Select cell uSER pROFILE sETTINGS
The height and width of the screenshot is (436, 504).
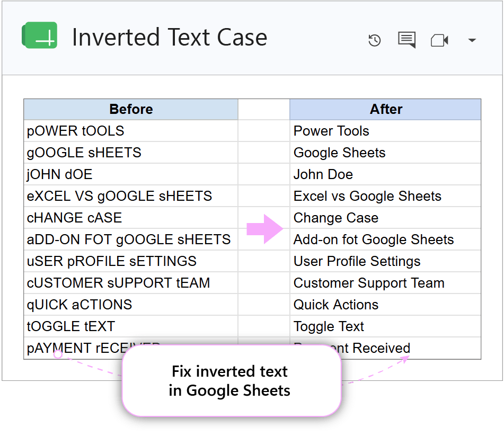131,261
